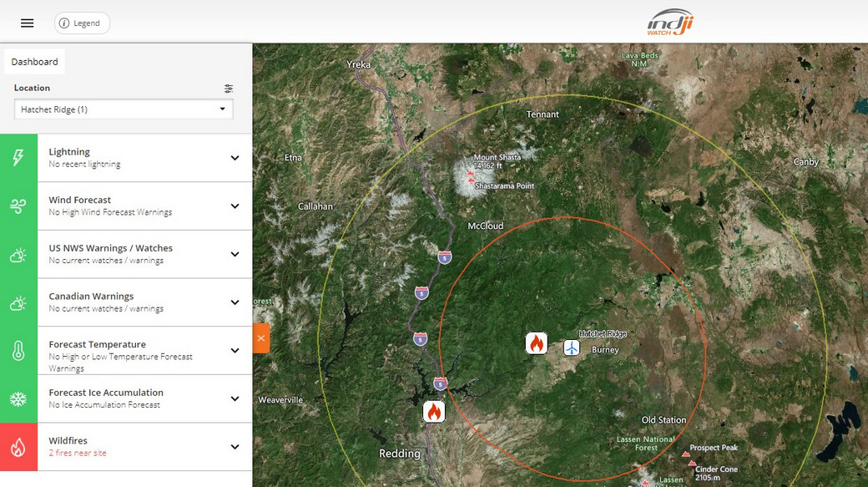Click the Tennant map label
The height and width of the screenshot is (487, 868).
pyautogui.click(x=542, y=114)
